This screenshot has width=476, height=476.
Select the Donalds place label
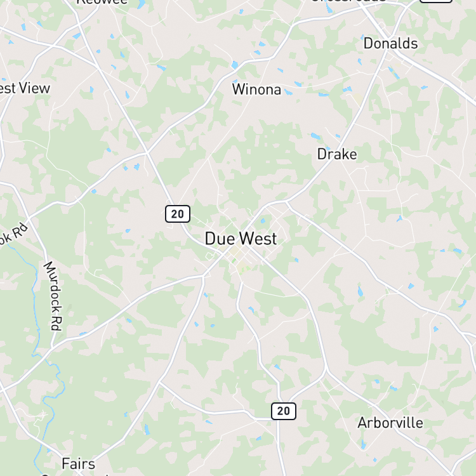(390, 43)
